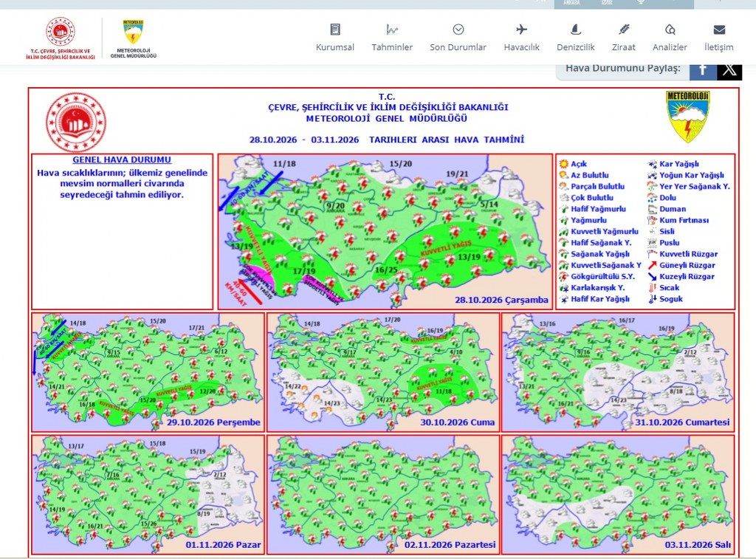Open the Son Durumlar menu label
This screenshot has width=756, height=559.
pyautogui.click(x=458, y=47)
